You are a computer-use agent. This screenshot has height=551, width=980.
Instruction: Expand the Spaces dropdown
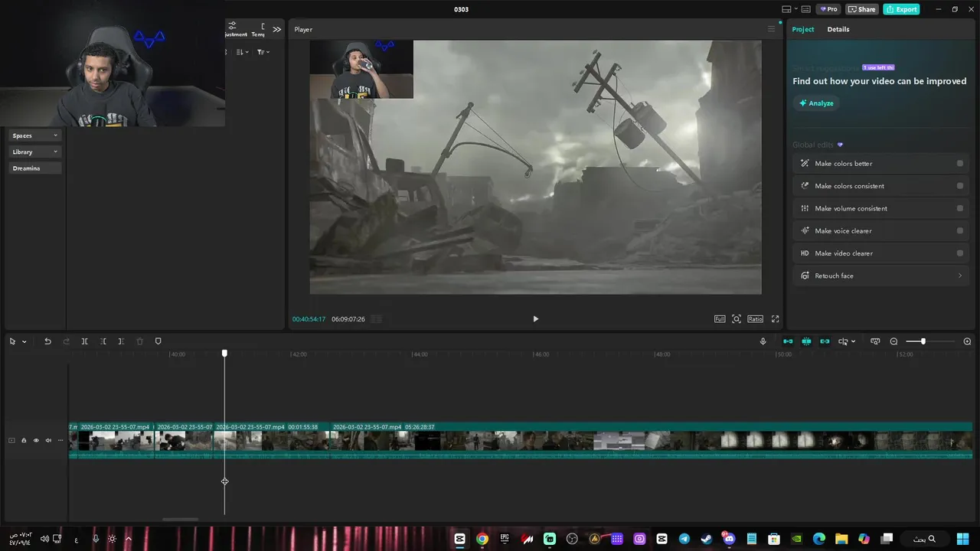35,135
